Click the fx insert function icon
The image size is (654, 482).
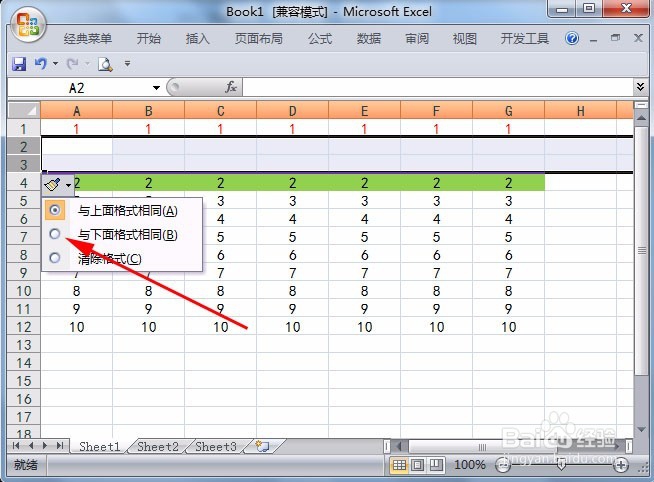click(231, 87)
